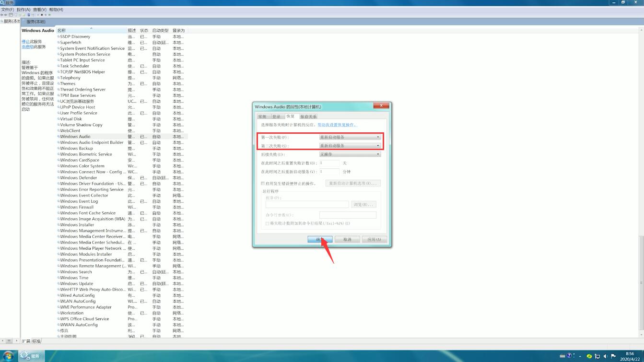Image resolution: width=644 pixels, height=362 pixels.
Task: Open the network tray icon
Action: click(597, 356)
